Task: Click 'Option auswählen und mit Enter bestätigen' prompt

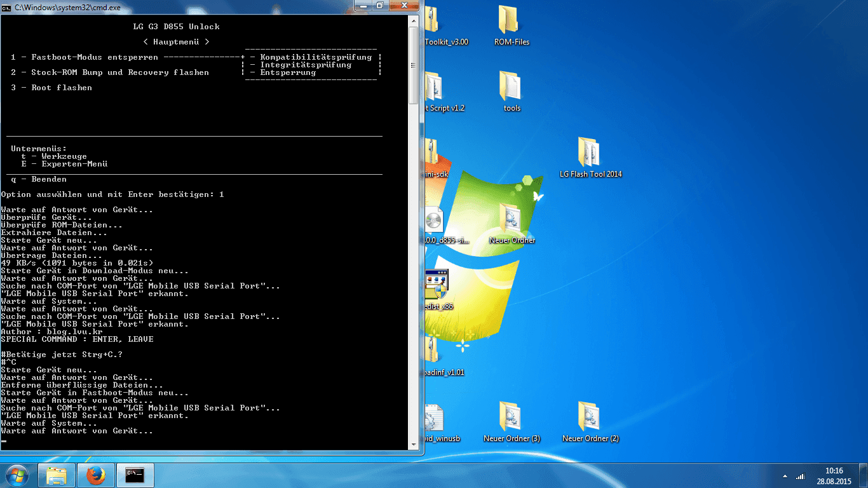Action: (x=107, y=194)
